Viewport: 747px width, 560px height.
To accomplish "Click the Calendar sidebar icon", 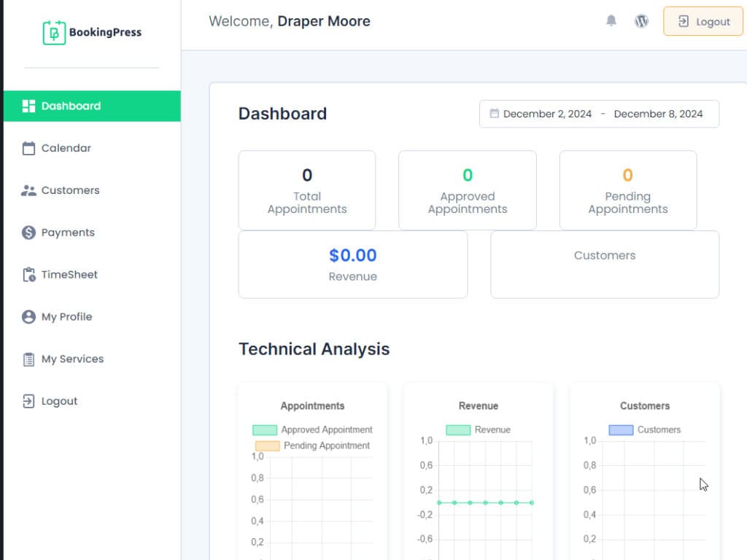I will pyautogui.click(x=28, y=148).
